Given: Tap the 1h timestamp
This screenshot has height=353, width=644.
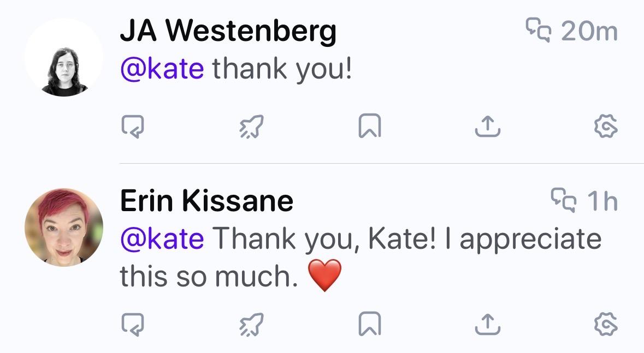Looking at the screenshot, I should click(x=602, y=201).
